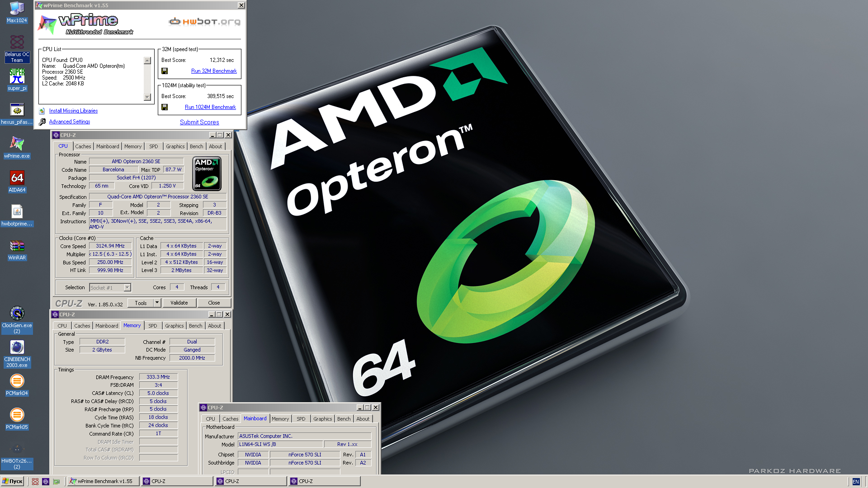Click Run 1024M Benchmark link

[x=210, y=107]
